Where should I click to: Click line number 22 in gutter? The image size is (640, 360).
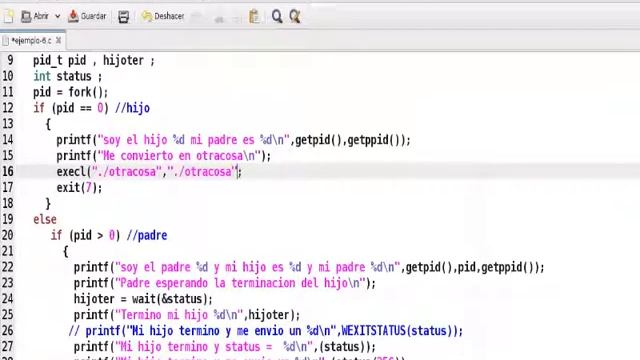click(8, 267)
